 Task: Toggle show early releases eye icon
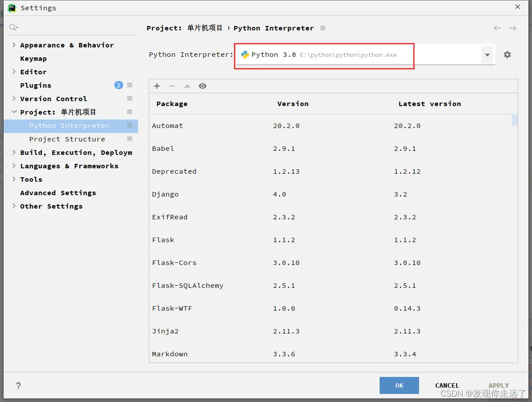pyautogui.click(x=203, y=86)
